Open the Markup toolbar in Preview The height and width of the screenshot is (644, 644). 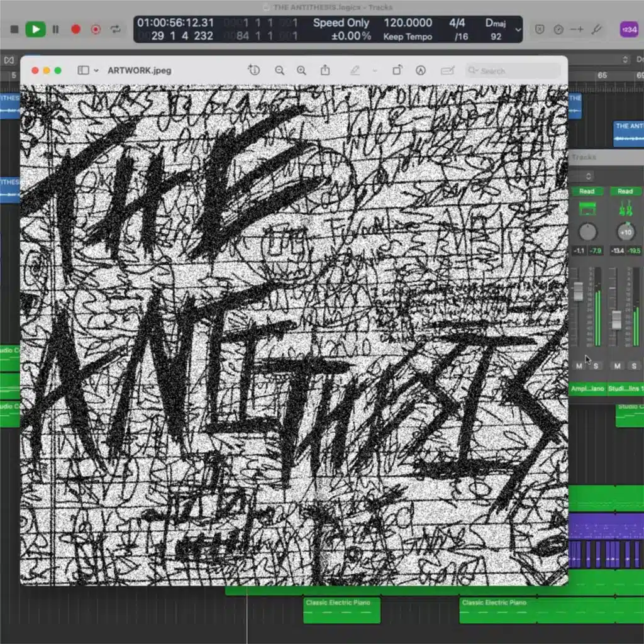click(x=421, y=70)
